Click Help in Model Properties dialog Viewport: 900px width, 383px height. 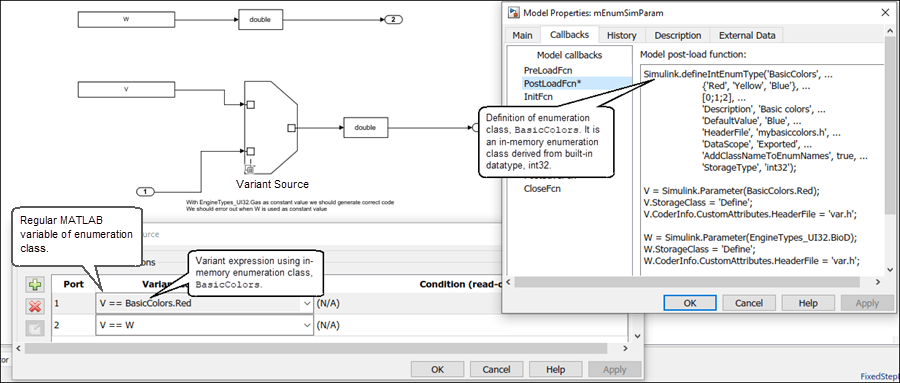click(x=808, y=303)
